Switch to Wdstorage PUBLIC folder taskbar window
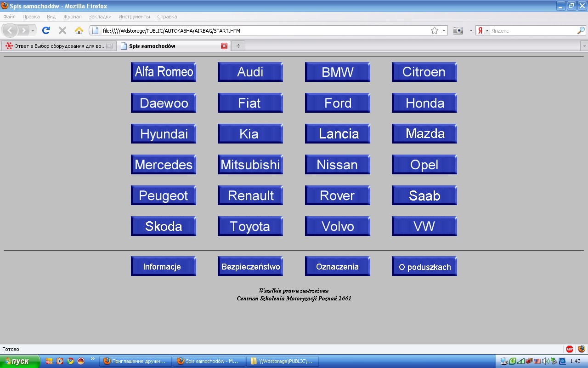Viewport: 588px width, 368px height. (283, 361)
